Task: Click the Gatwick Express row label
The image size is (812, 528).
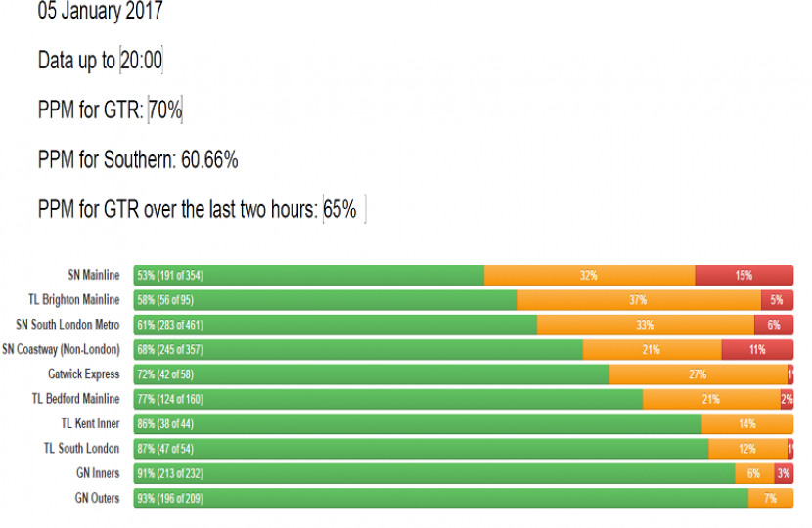Action: click(84, 374)
